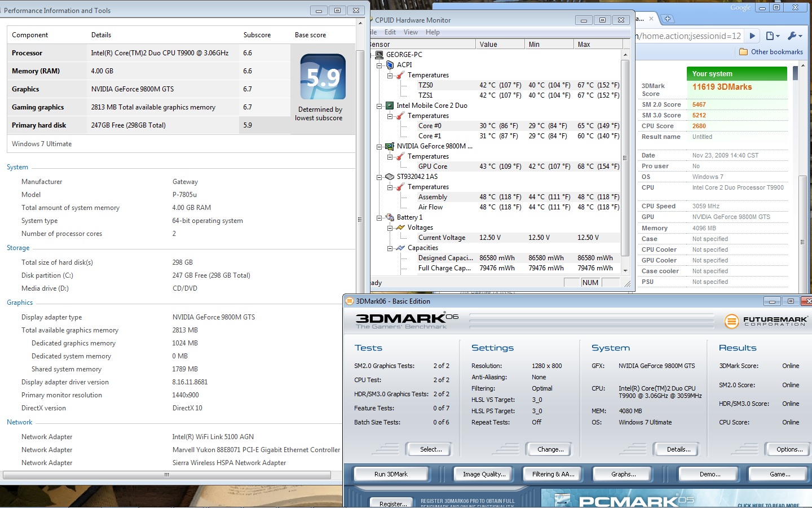This screenshot has width=812, height=508.
Task: Collapse the Intel Mobile Core 2 Duo node
Action: click(379, 106)
